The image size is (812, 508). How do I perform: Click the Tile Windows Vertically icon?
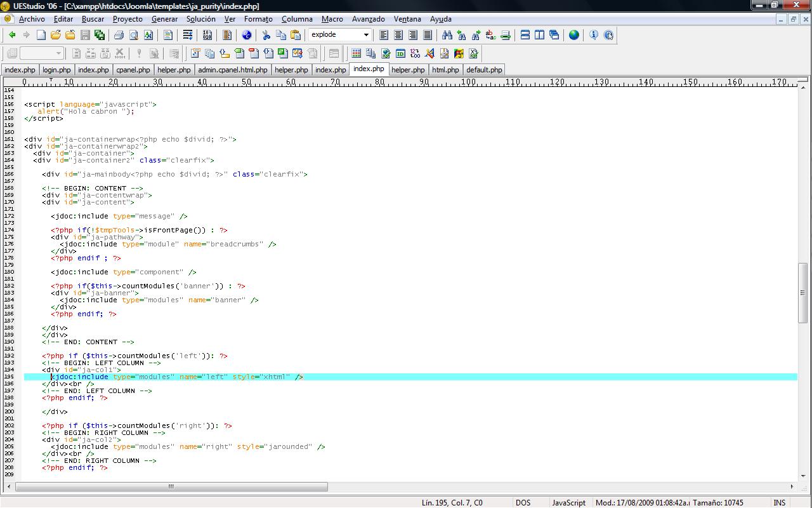[x=540, y=35]
